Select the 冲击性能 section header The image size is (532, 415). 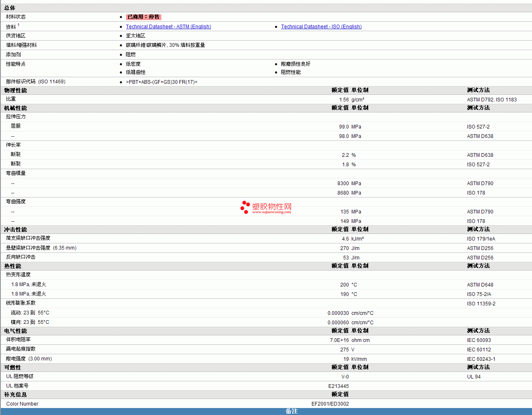[x=16, y=229]
